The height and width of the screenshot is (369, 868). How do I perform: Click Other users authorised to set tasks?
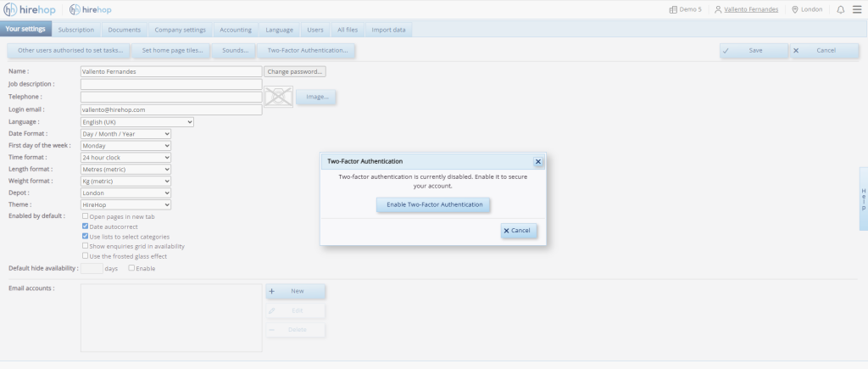69,50
